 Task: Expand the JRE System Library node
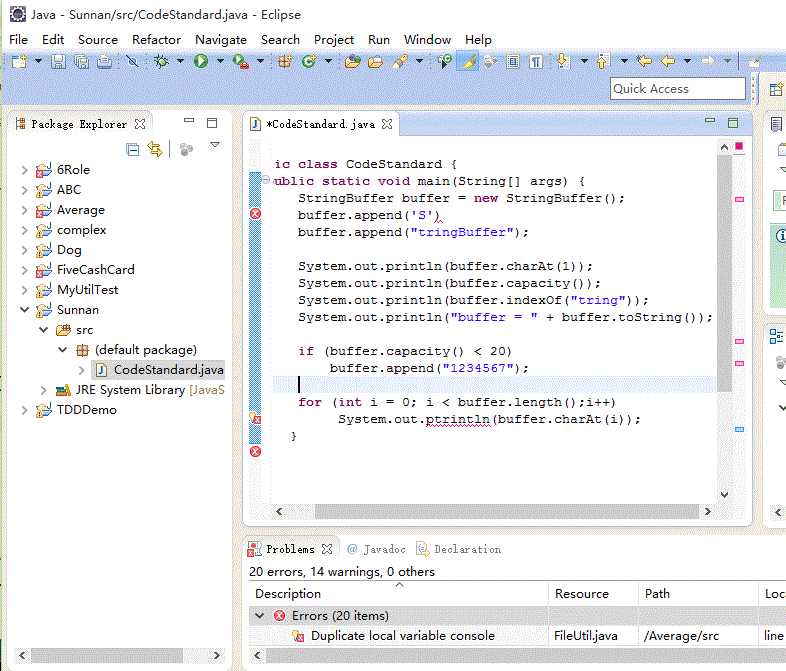click(x=43, y=390)
